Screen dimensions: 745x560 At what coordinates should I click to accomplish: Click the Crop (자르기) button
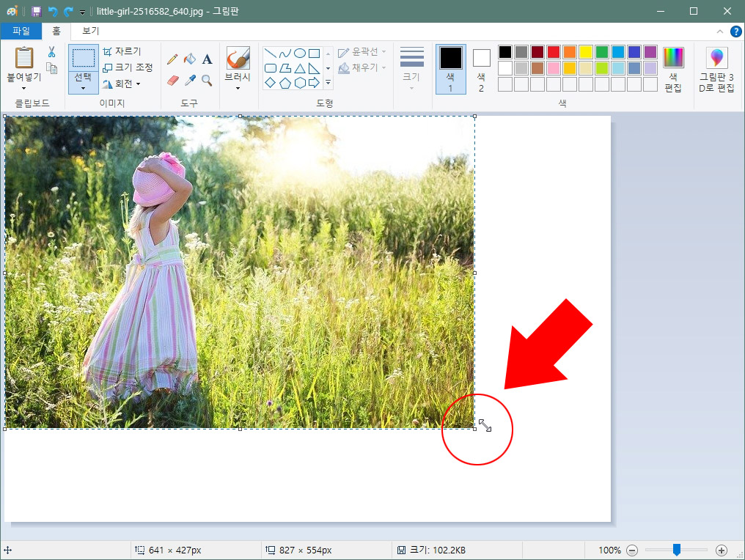(x=122, y=51)
